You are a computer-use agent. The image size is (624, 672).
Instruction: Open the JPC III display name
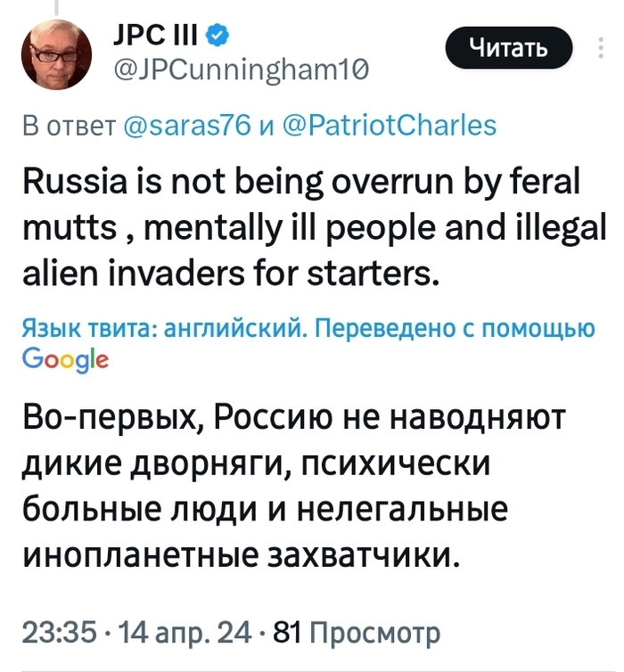pyautogui.click(x=160, y=38)
